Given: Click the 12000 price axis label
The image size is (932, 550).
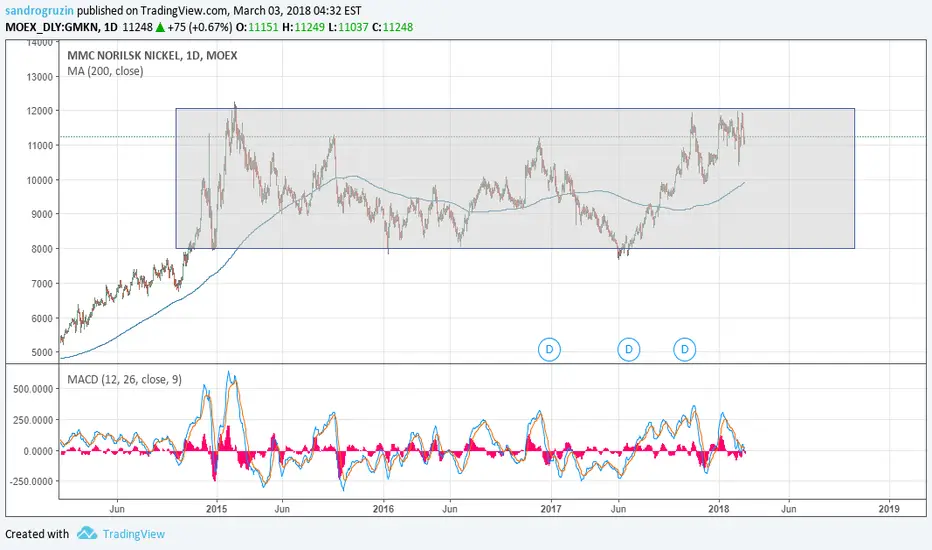Looking at the screenshot, I should [38, 111].
